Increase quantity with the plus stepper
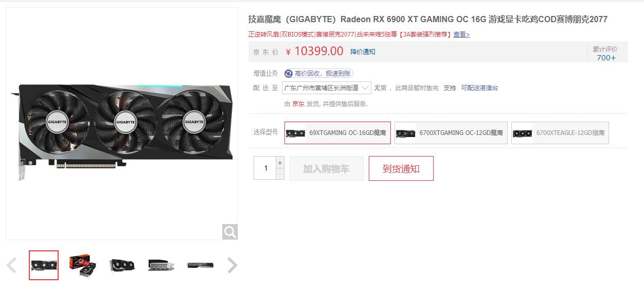644x290 pixels. [x=280, y=163]
